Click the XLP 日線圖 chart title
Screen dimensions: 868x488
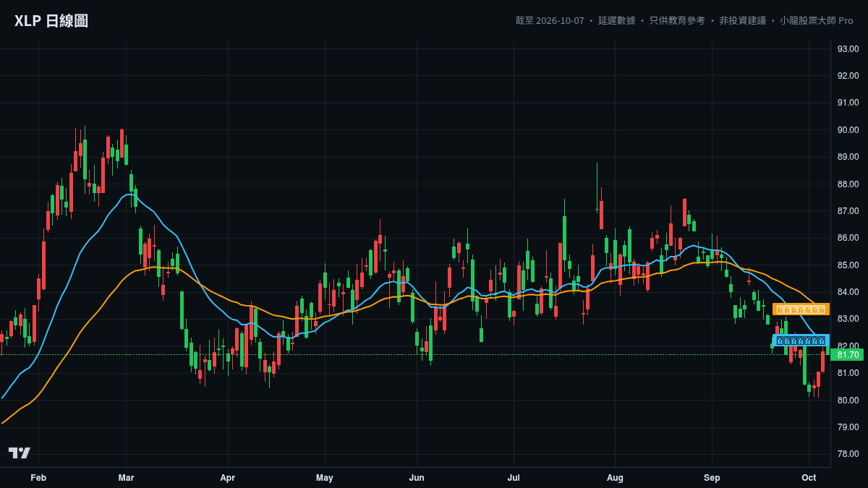click(x=51, y=21)
